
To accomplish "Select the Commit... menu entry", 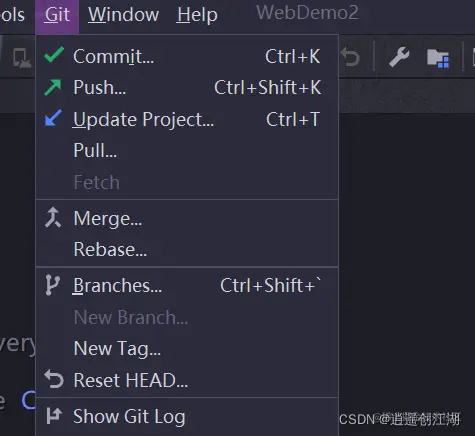I will (187, 56).
